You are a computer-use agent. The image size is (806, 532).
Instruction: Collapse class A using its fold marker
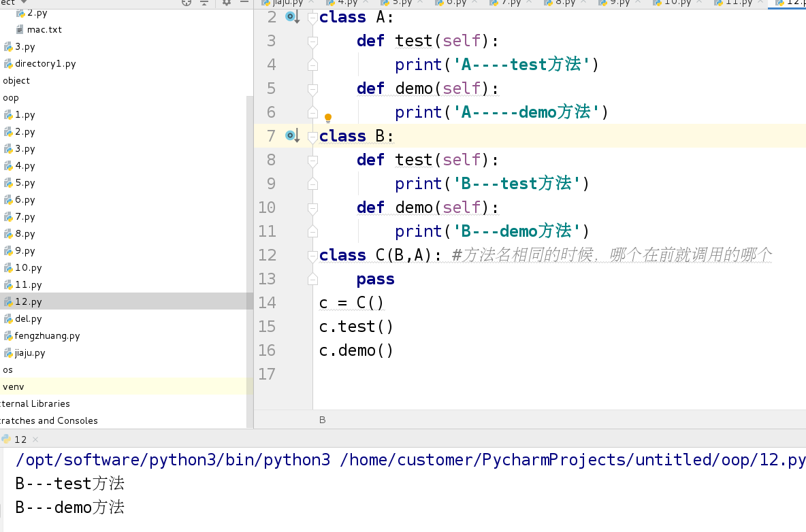pyautogui.click(x=312, y=18)
